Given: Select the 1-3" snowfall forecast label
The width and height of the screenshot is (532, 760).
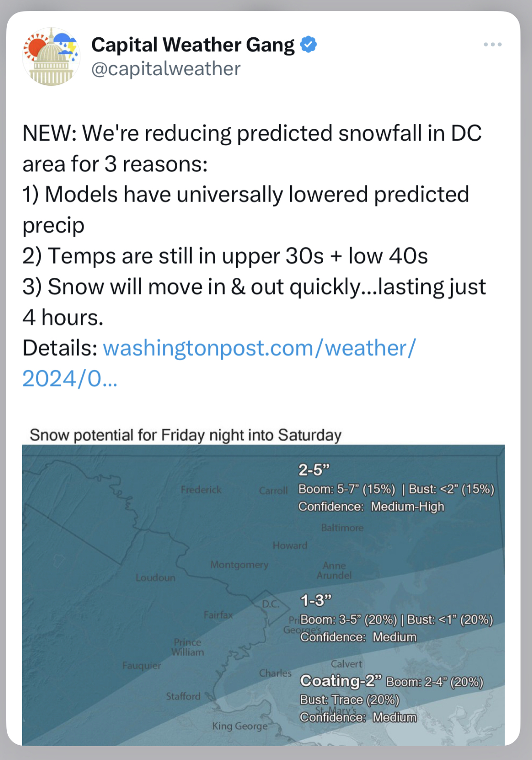Looking at the screenshot, I should tap(316, 600).
